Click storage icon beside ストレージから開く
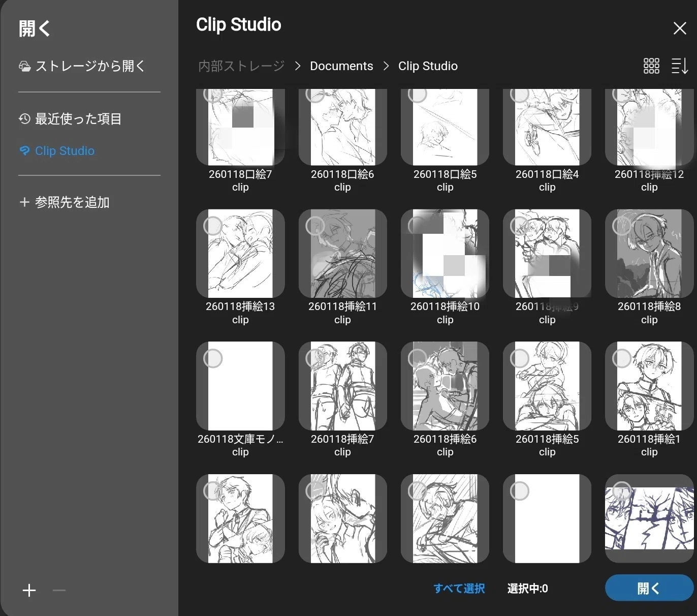The image size is (697, 616). pos(24,67)
